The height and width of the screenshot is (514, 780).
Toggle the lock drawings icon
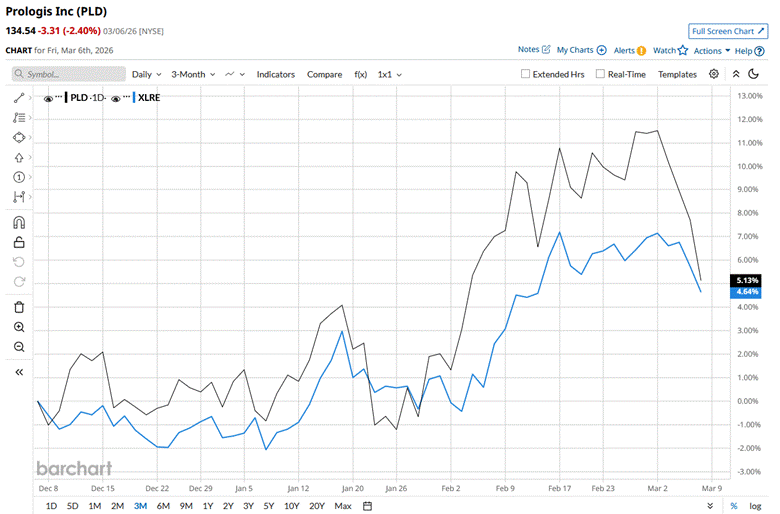click(x=19, y=242)
